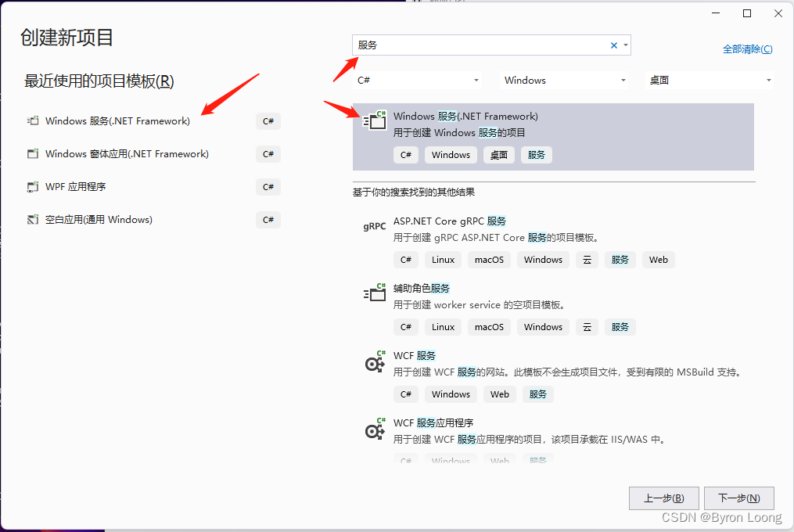Click the Windows 服务 template icon in results

375,120
